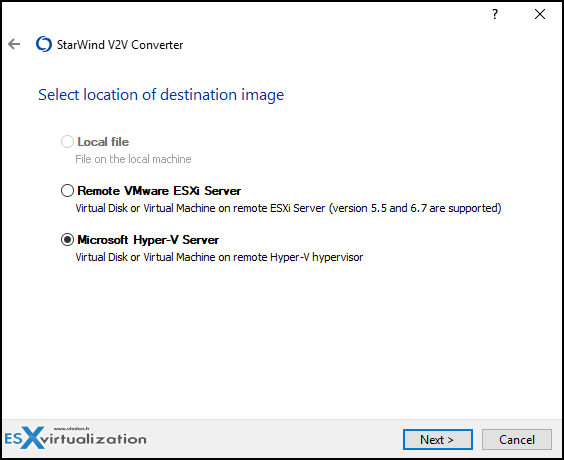The height and width of the screenshot is (460, 564).
Task: Click the File on the local machine text
Action: click(x=133, y=159)
